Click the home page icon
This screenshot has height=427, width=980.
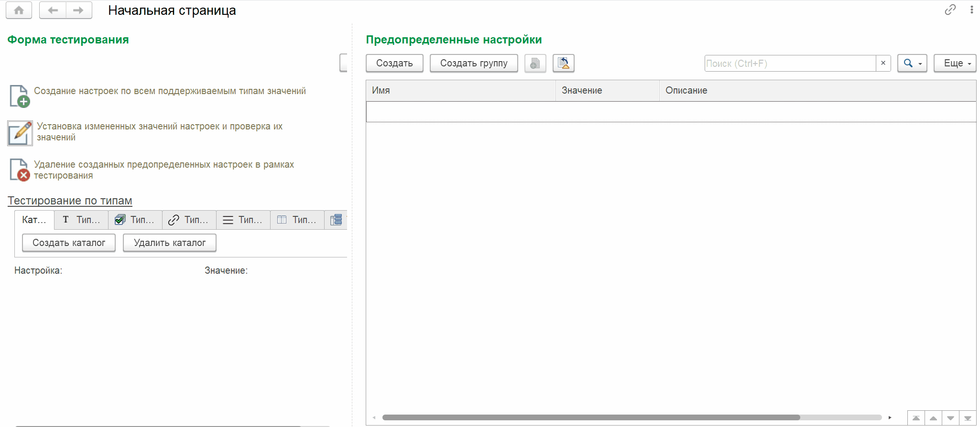click(19, 10)
